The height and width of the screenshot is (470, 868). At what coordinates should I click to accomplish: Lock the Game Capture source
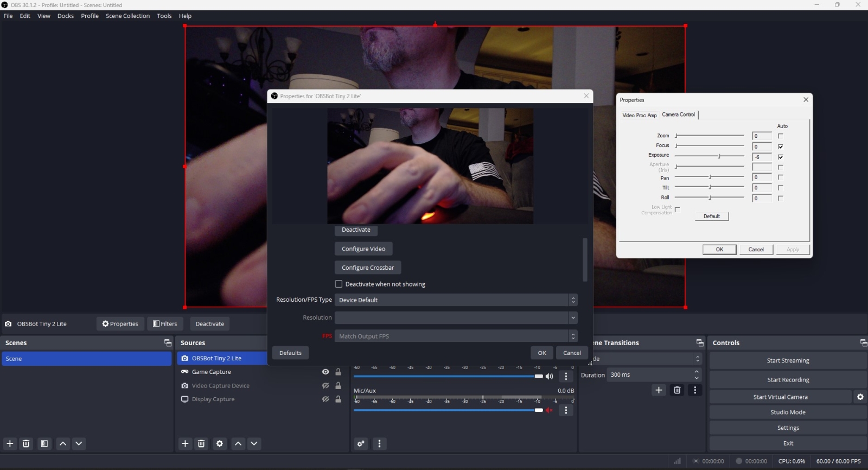338,372
